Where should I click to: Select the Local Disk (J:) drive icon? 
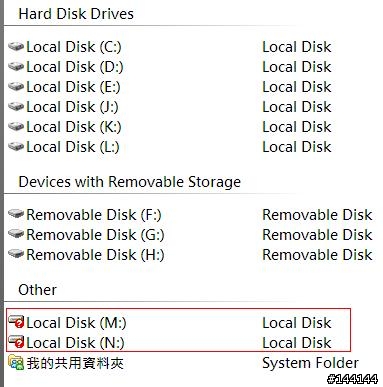(x=16, y=107)
